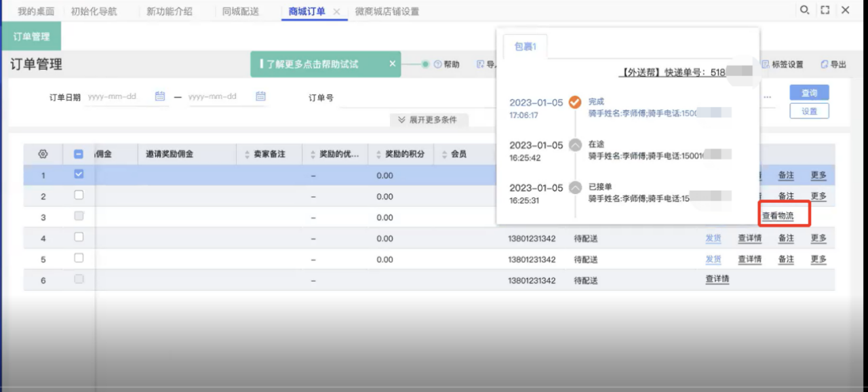Open the calendar picker for the end order date
Image resolution: width=868 pixels, height=392 pixels.
tap(260, 96)
